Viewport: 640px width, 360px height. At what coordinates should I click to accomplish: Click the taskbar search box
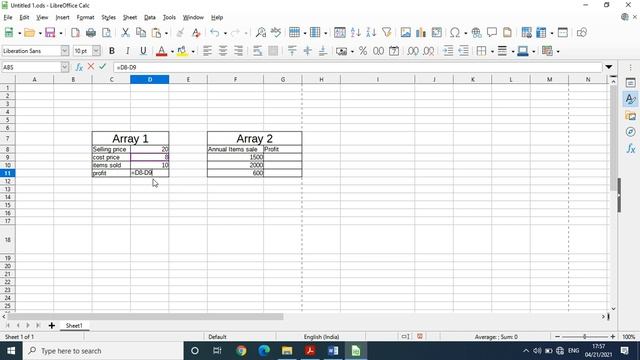102,351
